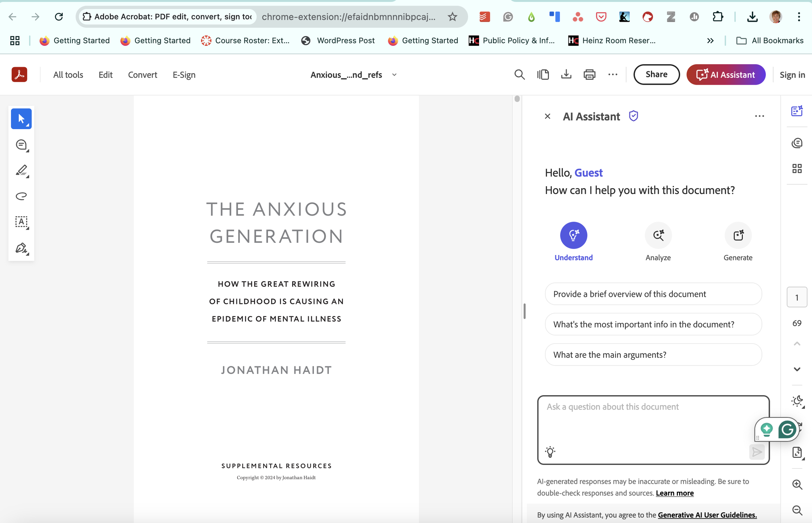Pick the highlight text tool

(x=21, y=170)
